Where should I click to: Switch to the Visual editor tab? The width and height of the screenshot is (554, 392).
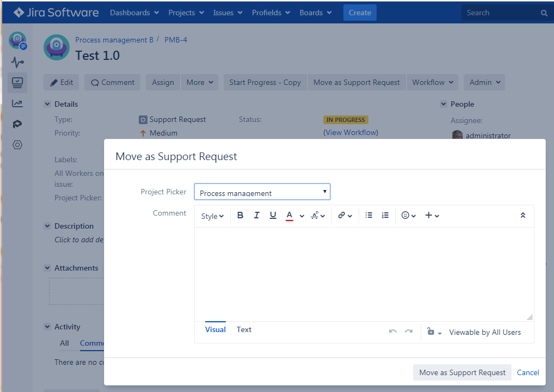click(216, 329)
